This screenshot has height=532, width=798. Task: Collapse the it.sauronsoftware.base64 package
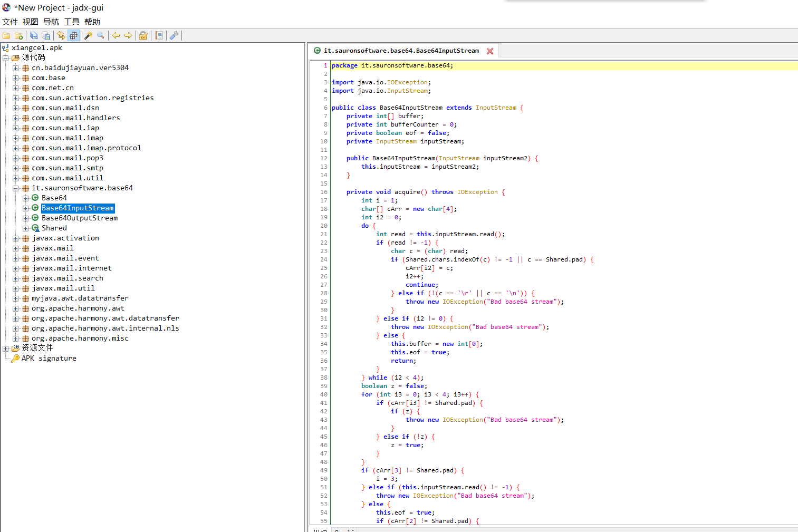(x=16, y=188)
